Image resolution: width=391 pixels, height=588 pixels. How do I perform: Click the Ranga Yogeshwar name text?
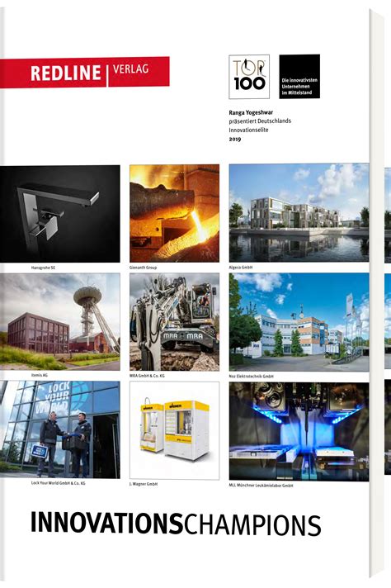click(251, 112)
